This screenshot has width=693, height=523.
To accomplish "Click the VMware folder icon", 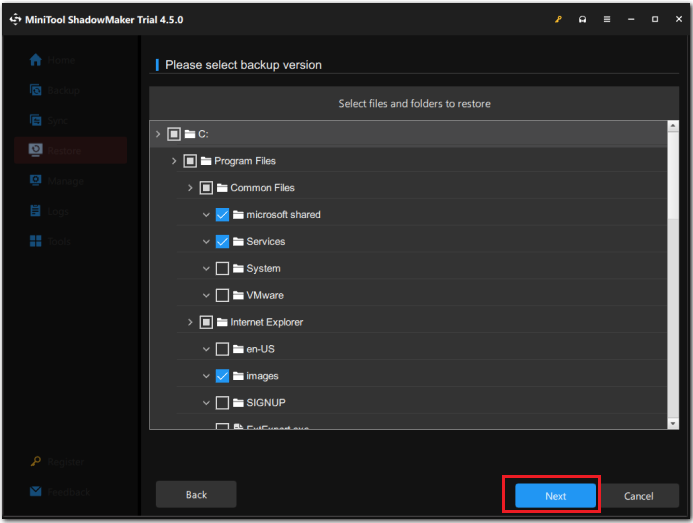I will (238, 295).
